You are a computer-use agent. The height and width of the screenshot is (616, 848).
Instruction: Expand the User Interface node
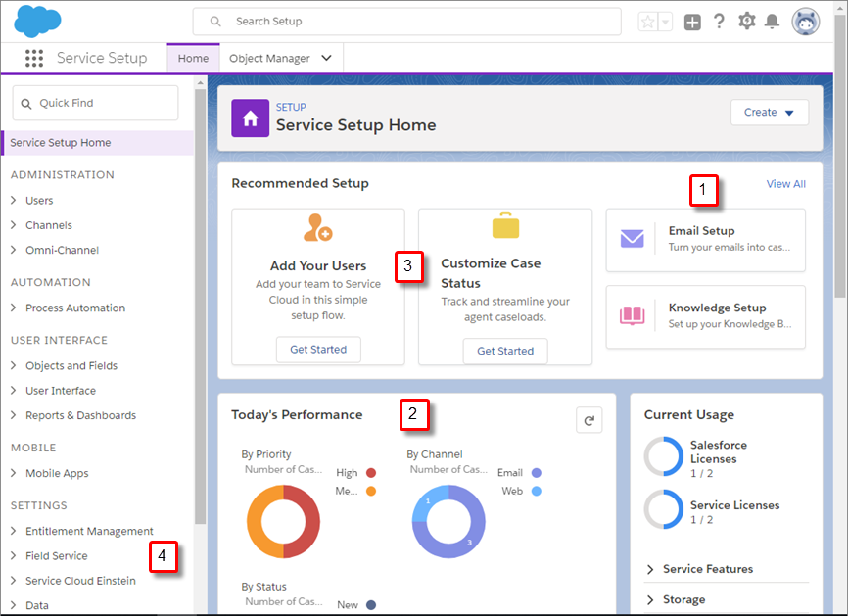point(14,391)
